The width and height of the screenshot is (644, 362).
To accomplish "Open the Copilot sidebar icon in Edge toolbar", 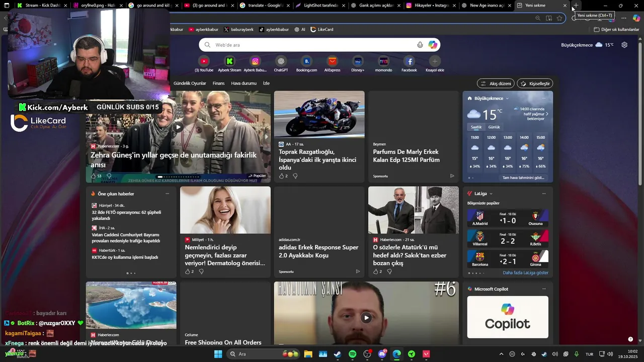I will click(x=636, y=18).
